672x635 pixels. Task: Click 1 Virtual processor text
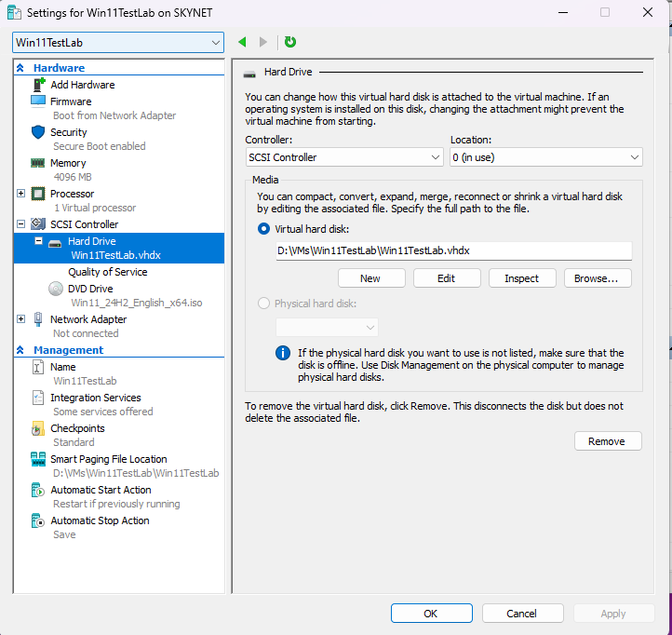pyautogui.click(x=95, y=208)
